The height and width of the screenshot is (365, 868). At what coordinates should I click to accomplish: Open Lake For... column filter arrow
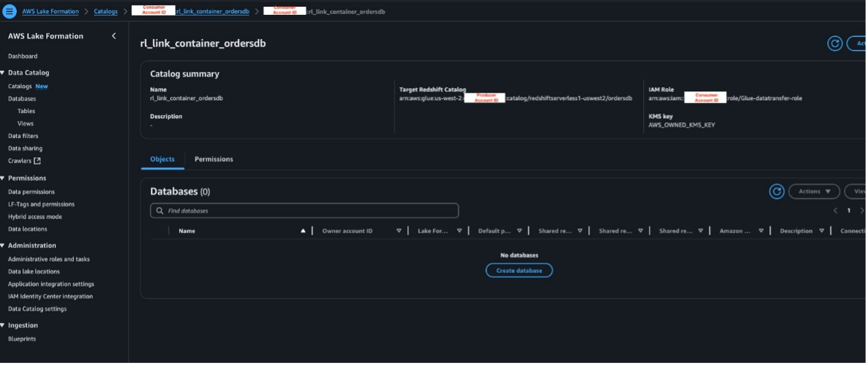[460, 231]
